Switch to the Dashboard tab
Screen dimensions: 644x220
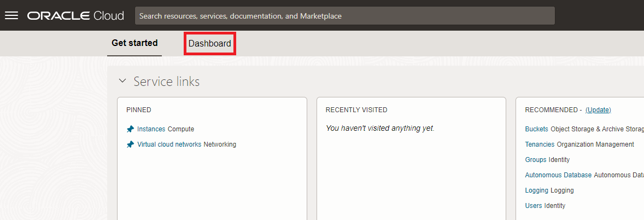[209, 43]
